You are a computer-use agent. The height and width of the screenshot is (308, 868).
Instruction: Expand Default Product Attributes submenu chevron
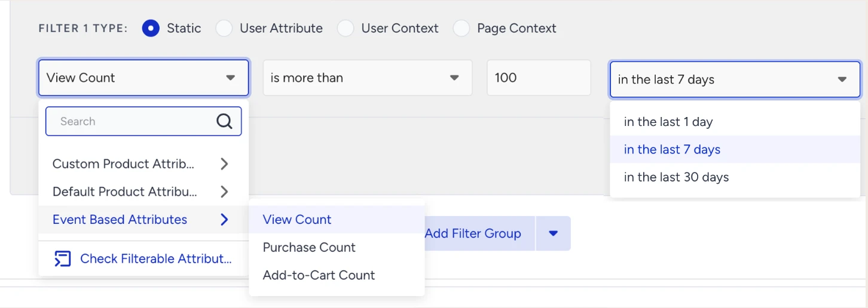(224, 192)
